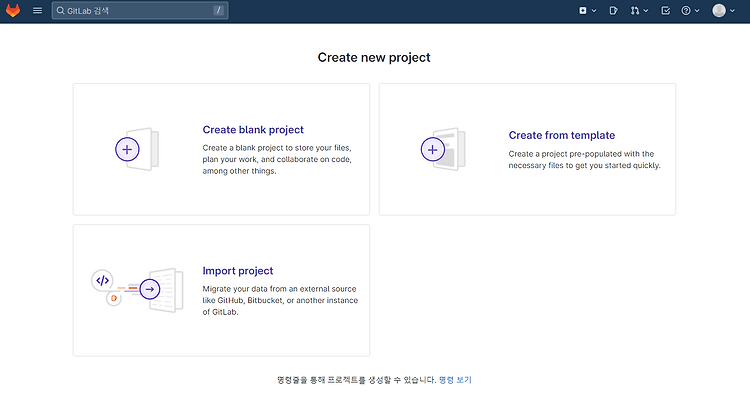The image size is (750, 416).
Task: Click the search magnifier icon
Action: point(60,11)
